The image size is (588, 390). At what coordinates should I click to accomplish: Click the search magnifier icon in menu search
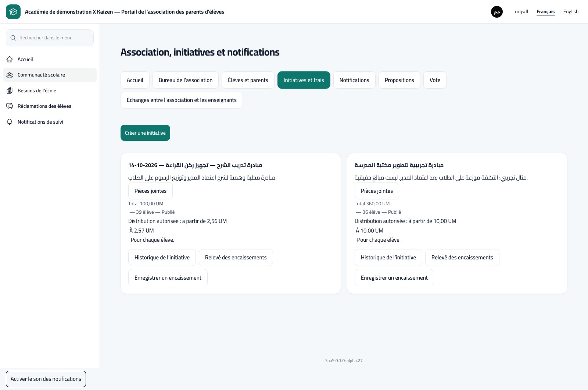[x=13, y=38]
